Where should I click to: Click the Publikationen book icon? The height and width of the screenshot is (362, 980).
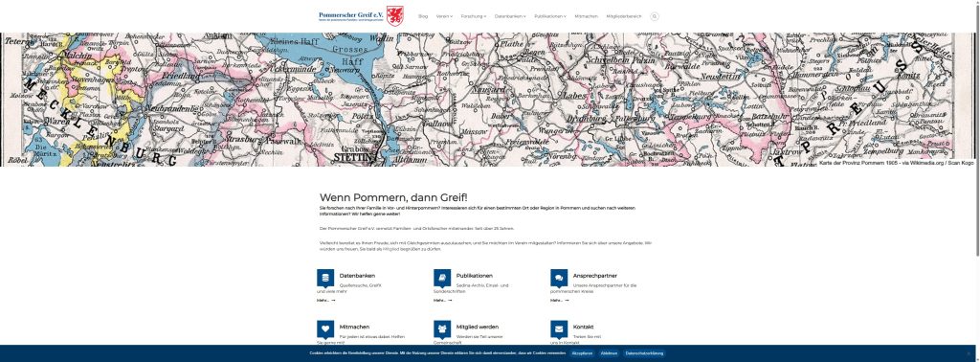tap(442, 277)
